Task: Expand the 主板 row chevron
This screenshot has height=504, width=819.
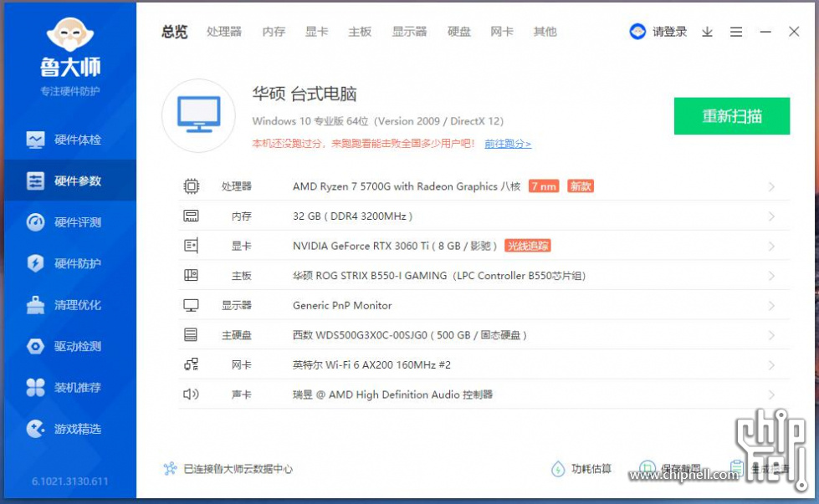Action: pos(771,276)
